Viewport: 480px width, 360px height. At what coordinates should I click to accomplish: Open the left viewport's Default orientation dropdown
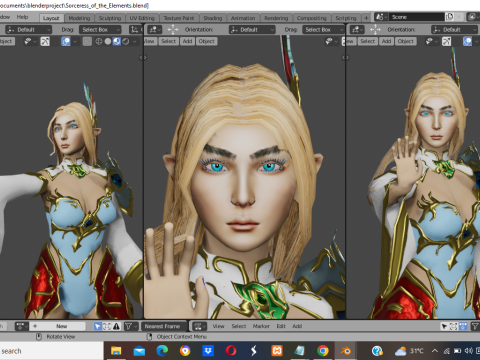pyautogui.click(x=29, y=30)
